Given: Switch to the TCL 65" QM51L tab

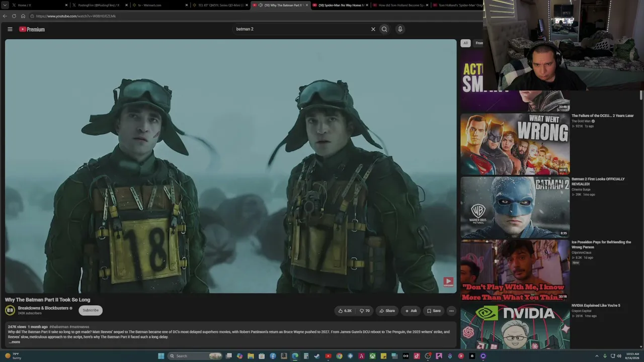Looking at the screenshot, I should [220, 5].
